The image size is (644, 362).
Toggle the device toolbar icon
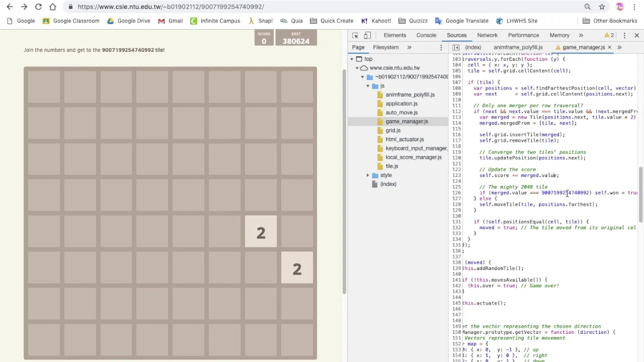click(367, 35)
